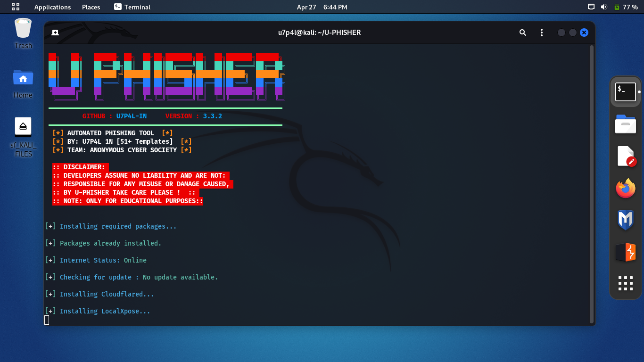Click the 'VERSION : 3.3.2' text
644x362 pixels.
(194, 116)
